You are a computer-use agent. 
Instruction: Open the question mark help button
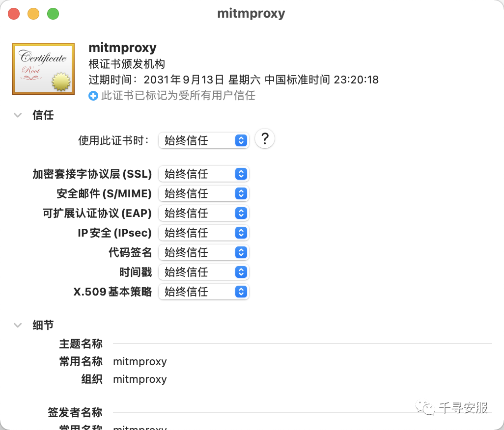point(265,139)
